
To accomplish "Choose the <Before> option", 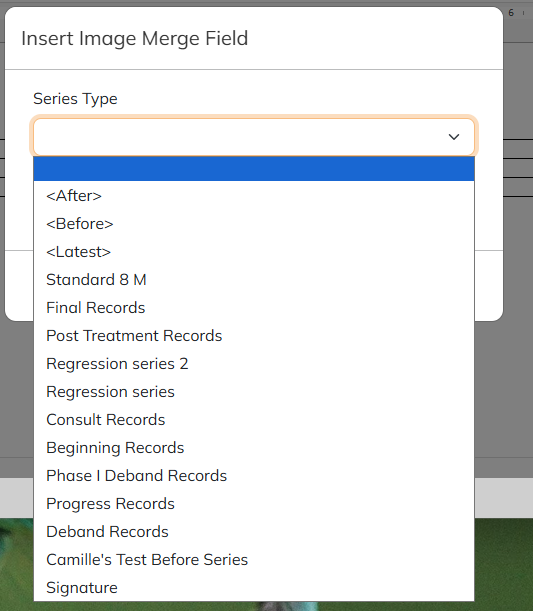I will 254,224.
